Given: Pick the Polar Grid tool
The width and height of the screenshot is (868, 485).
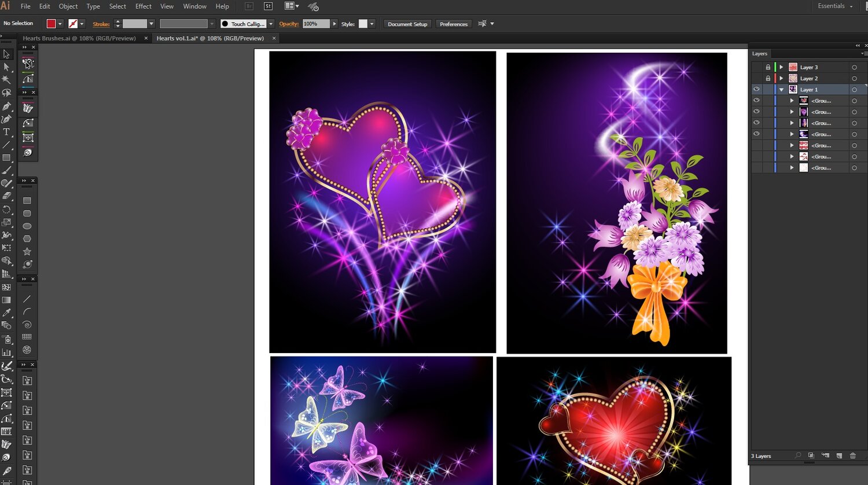Looking at the screenshot, I should click(x=27, y=350).
